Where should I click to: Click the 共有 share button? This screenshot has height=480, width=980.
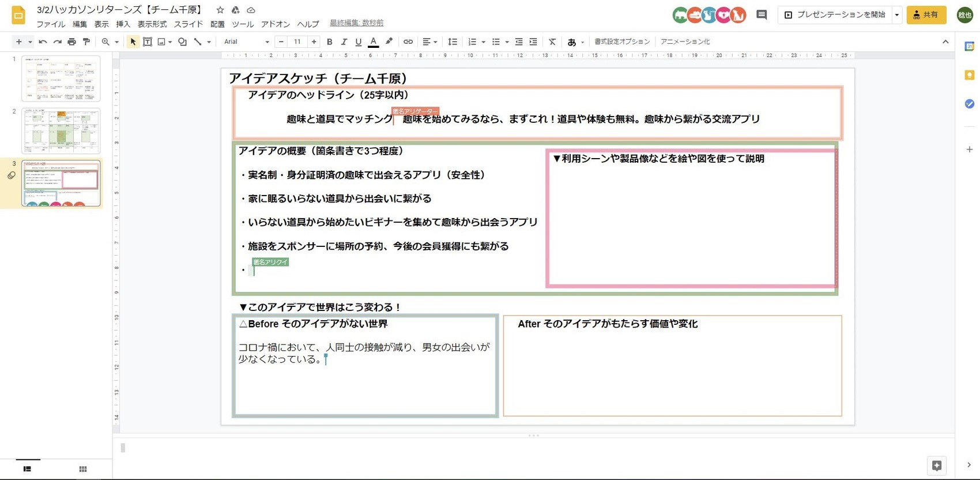click(x=926, y=15)
